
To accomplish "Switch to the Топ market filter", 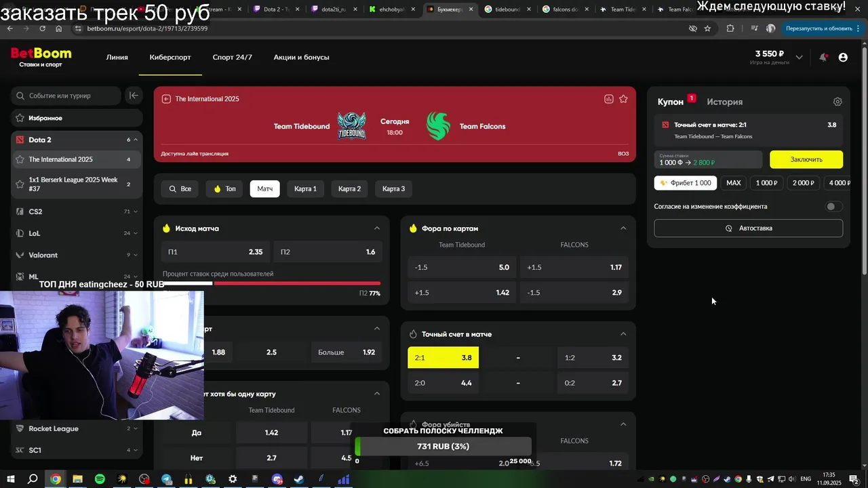I will pos(224,188).
